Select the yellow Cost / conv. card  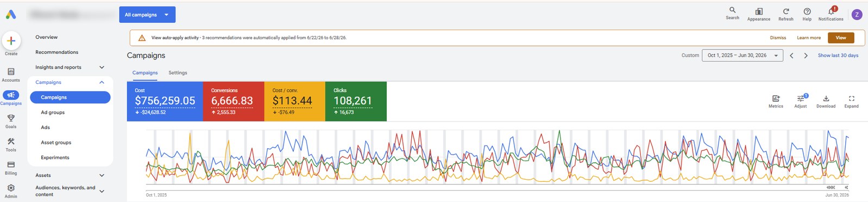(x=295, y=101)
